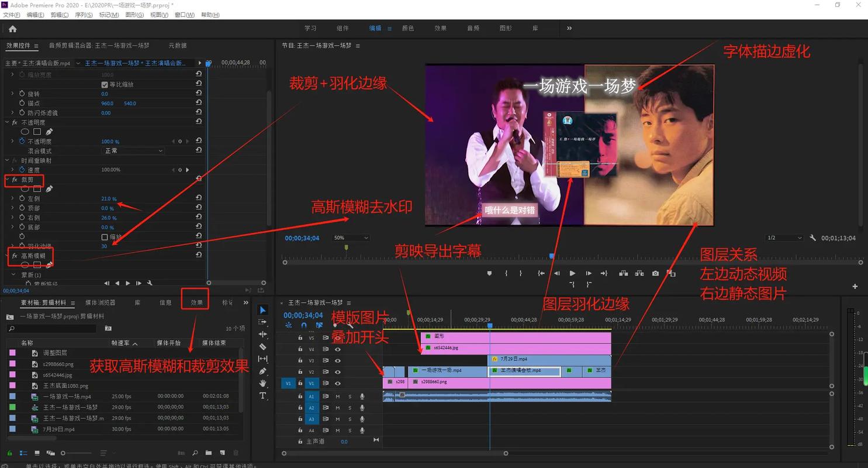868x468 pixels.
Task: Select the 王杰底面1080.png item
Action: [65, 386]
